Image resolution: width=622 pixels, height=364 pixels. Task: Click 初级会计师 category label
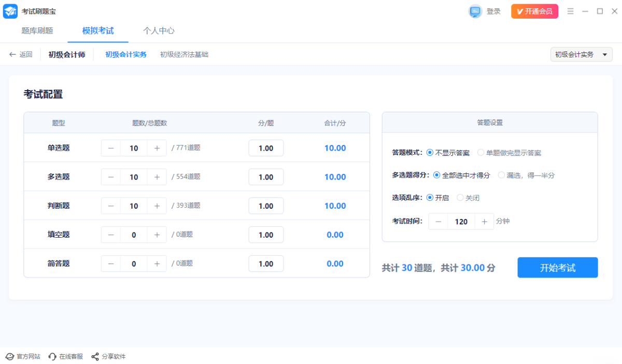[67, 54]
